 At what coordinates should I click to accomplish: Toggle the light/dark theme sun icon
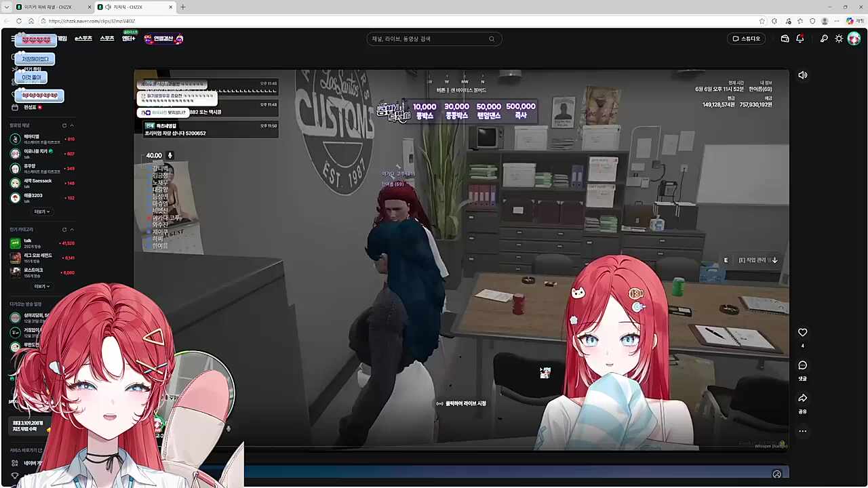coord(839,39)
